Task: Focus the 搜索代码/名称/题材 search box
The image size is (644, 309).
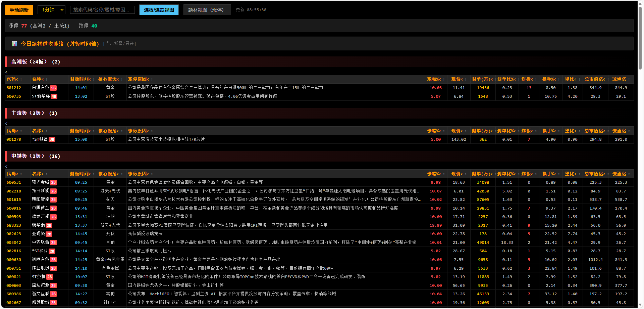Action: click(x=102, y=10)
